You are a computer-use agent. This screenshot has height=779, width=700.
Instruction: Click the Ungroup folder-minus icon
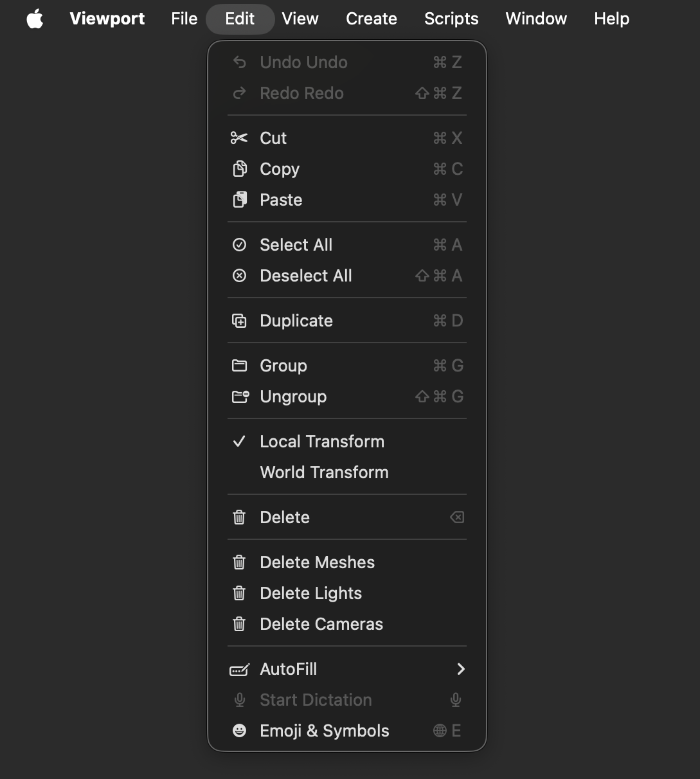click(240, 397)
